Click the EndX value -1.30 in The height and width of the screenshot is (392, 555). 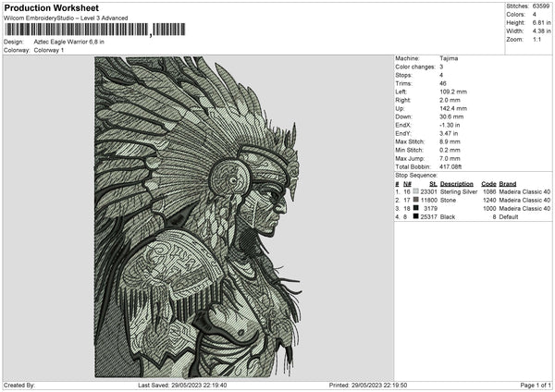(450, 125)
